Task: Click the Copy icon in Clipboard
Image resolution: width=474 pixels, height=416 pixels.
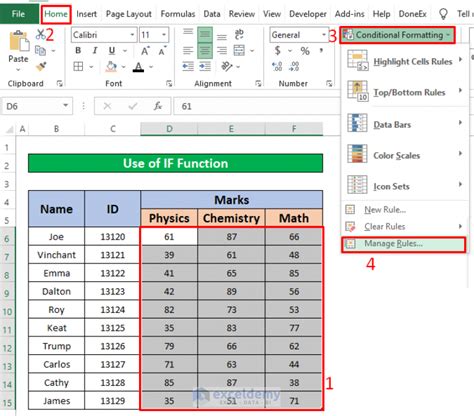Action: click(40, 51)
